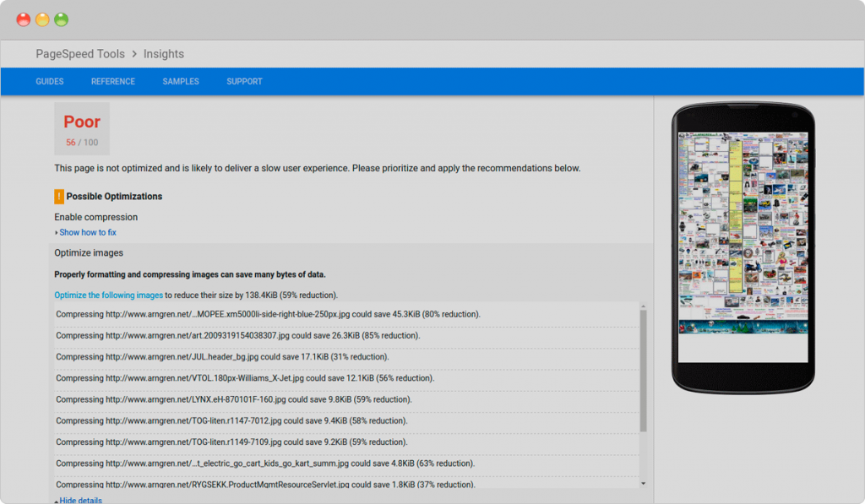Select the TOG-liten.r1149-7109.jpg row
The width and height of the screenshot is (865, 504).
pyautogui.click(x=346, y=442)
